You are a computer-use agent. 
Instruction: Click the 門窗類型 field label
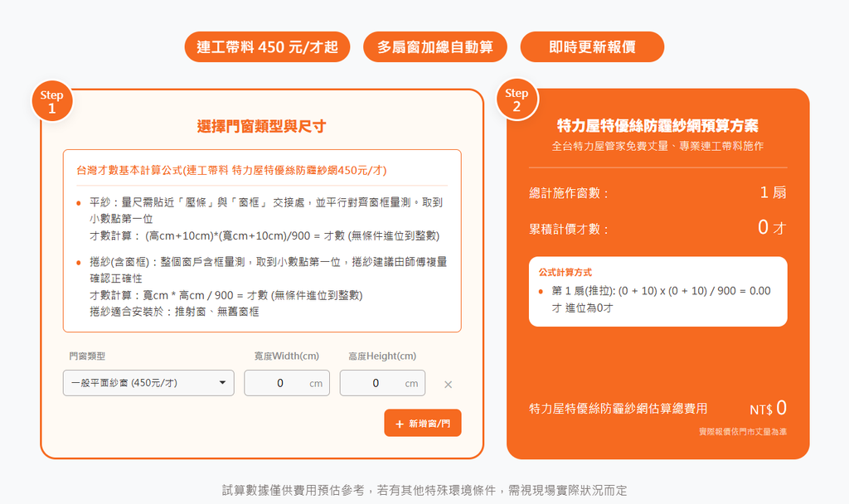(x=87, y=356)
